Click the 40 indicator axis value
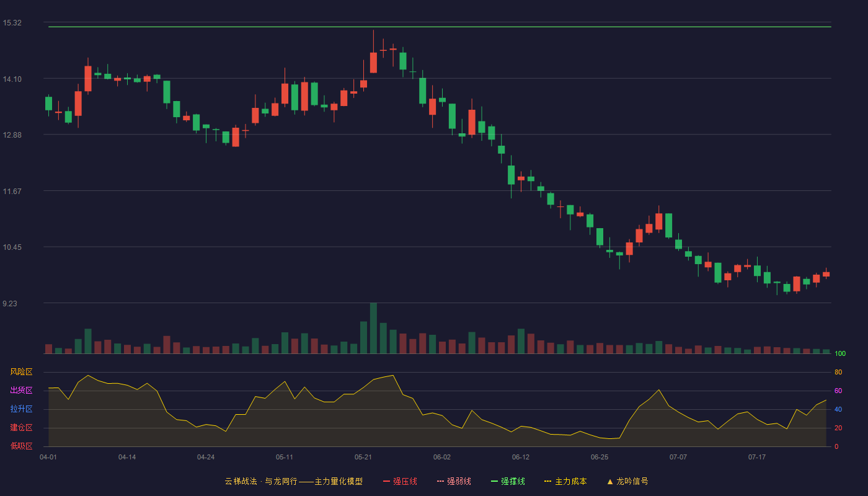Screen dimensions: 868x496 pos(838,409)
